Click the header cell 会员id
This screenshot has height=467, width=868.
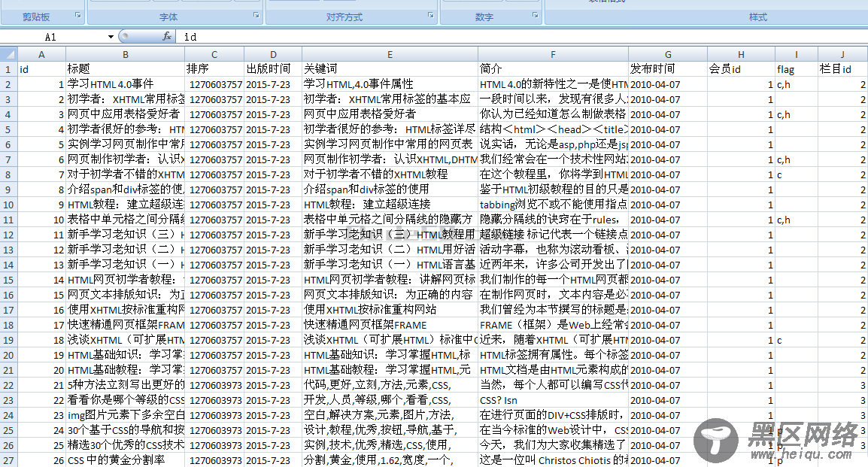point(741,69)
